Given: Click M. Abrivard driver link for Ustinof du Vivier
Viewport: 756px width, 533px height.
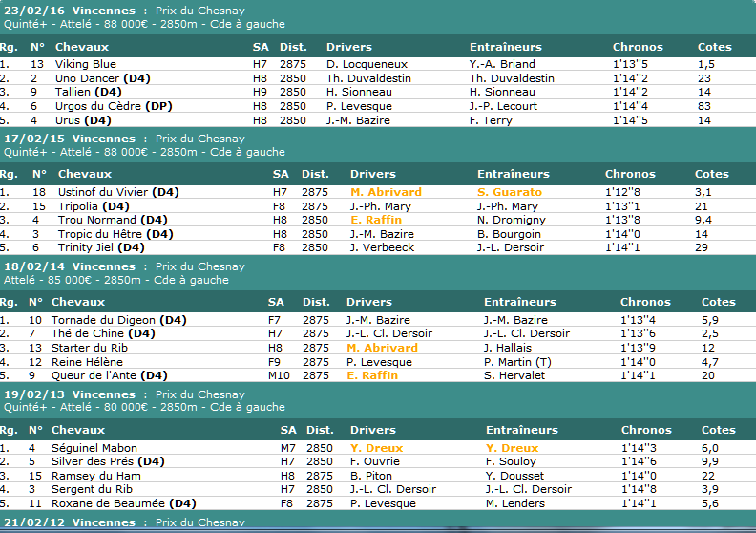Looking at the screenshot, I should click(x=385, y=192).
